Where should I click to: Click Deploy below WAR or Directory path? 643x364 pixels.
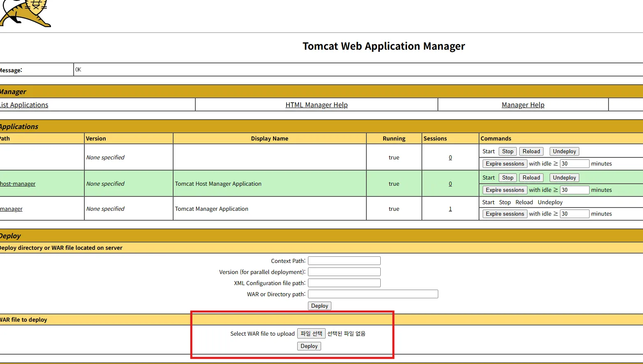pyautogui.click(x=319, y=306)
